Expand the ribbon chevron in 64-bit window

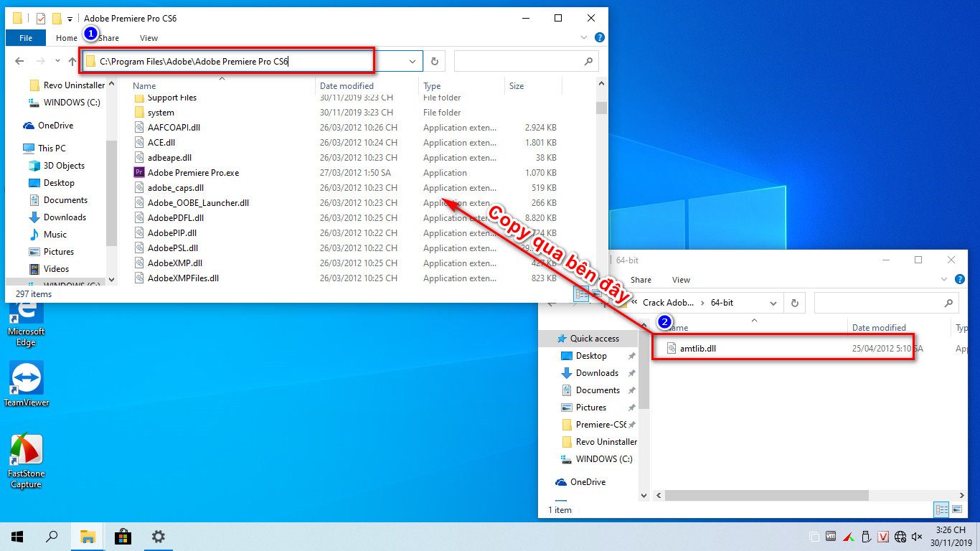[943, 279]
